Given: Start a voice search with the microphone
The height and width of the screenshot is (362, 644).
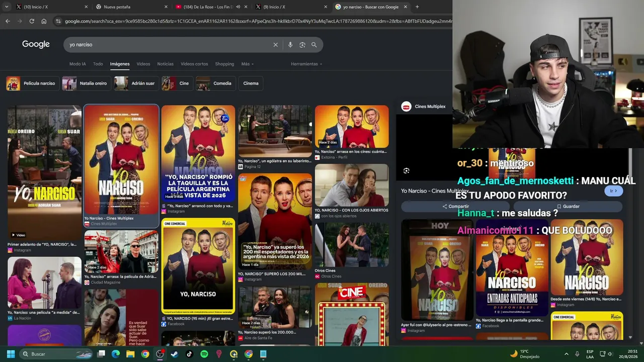Looking at the screenshot, I should click(x=290, y=45).
